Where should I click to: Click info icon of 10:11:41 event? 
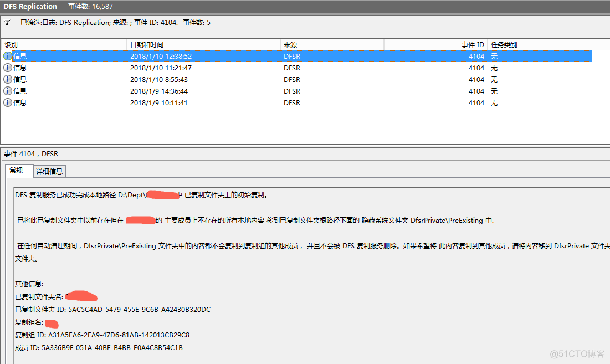pos(7,102)
